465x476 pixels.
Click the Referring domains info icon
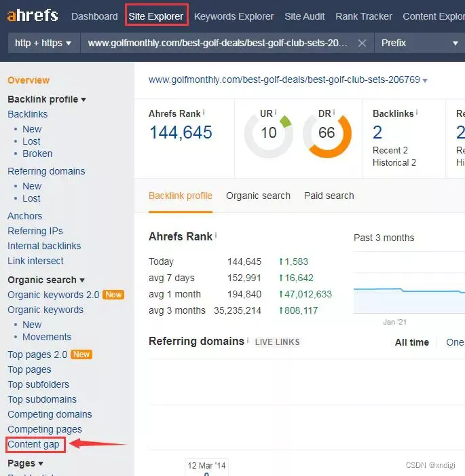tap(248, 340)
